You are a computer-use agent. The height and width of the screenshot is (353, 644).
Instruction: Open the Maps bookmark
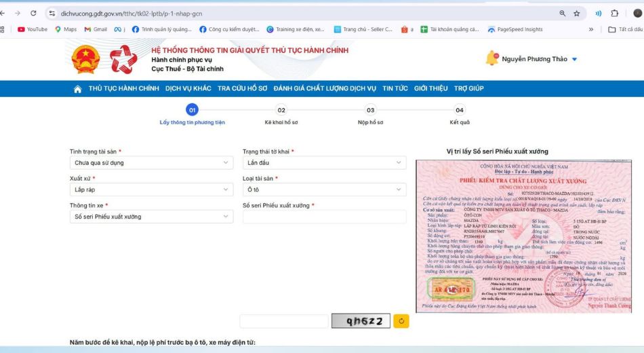[x=66, y=29]
